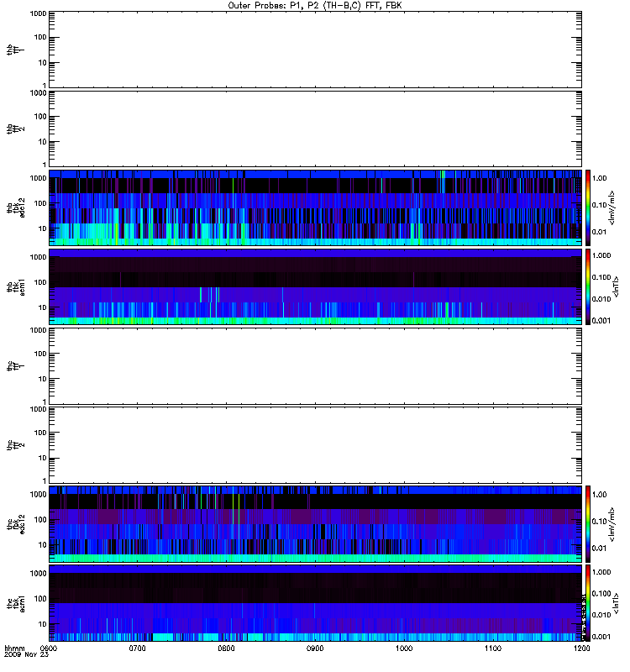The width and height of the screenshot is (630, 672).
Task: Click the 'thc fbk edc12' spectrogram panel
Action: pos(316,524)
